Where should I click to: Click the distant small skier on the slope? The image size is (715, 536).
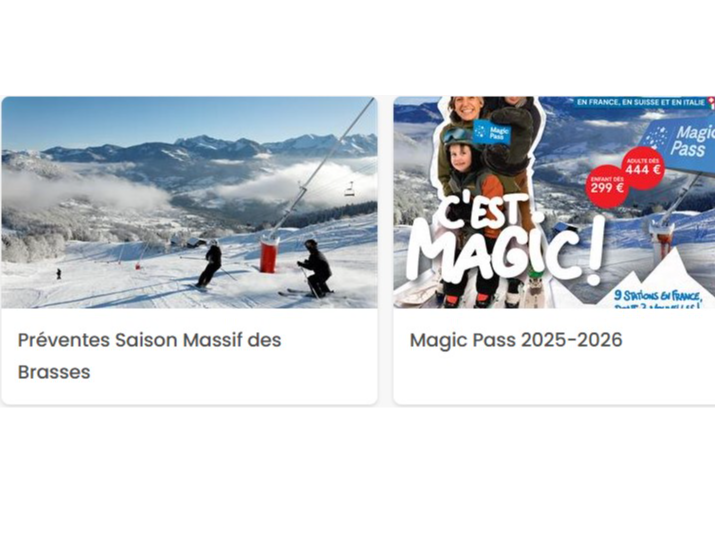click(x=58, y=274)
